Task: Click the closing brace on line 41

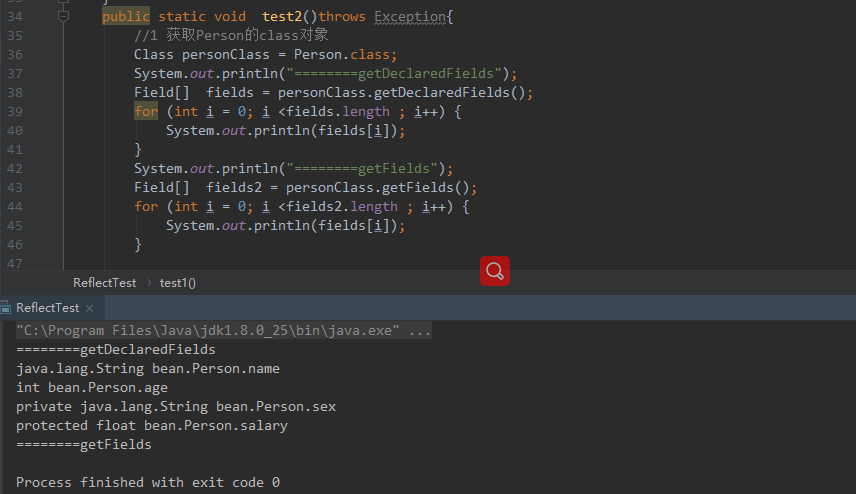Action: click(138, 150)
